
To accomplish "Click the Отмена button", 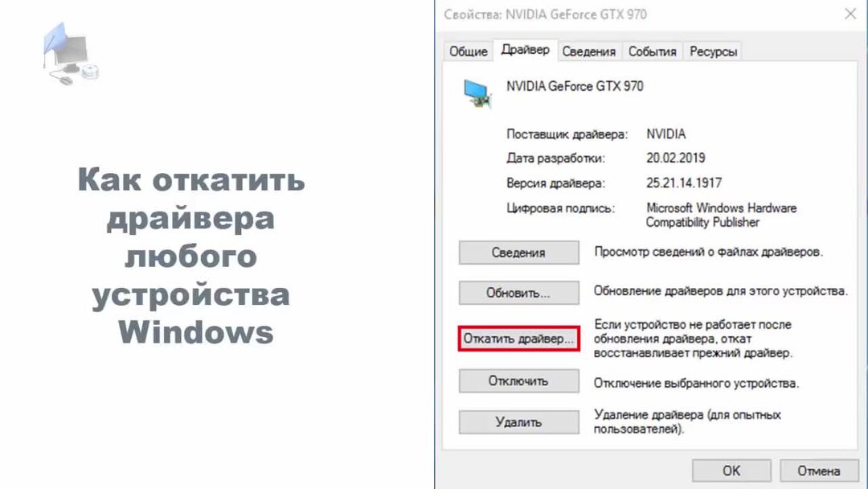I will 819,471.
